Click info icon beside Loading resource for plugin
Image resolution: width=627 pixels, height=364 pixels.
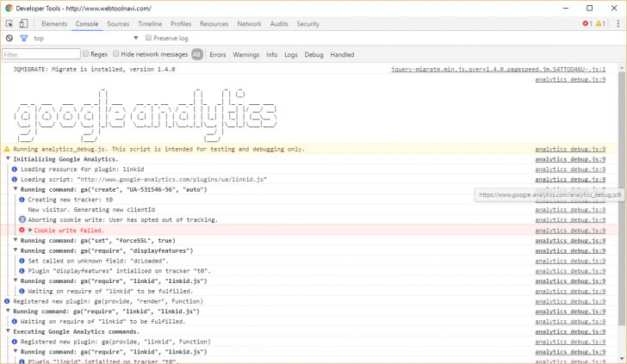[15, 169]
